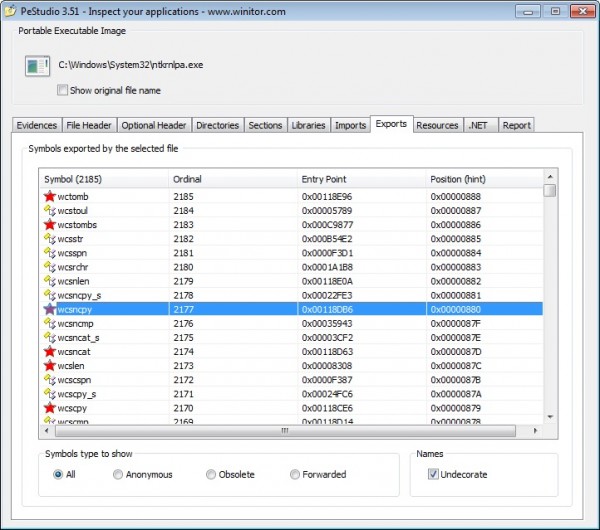Switch to the Imports tab
The height and width of the screenshot is (530, 600).
click(350, 125)
